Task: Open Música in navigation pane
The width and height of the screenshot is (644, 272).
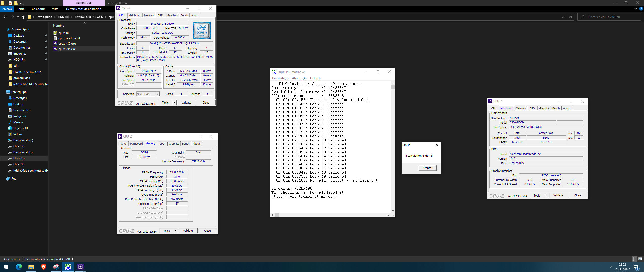Action: click(x=18, y=122)
